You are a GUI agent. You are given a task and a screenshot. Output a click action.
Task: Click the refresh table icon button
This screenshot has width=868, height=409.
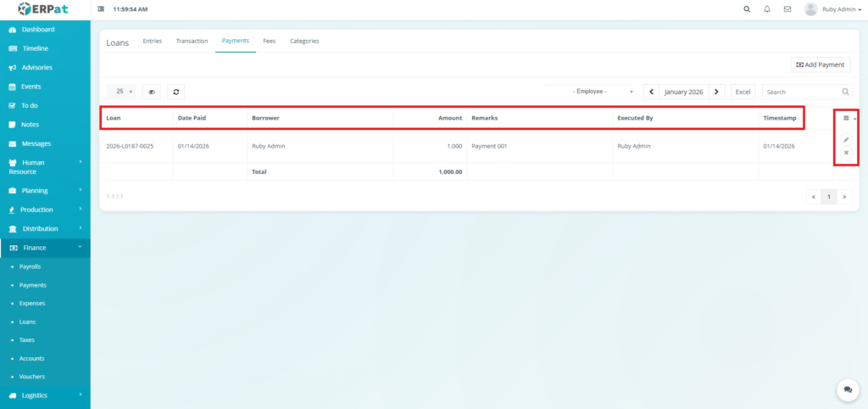[175, 92]
